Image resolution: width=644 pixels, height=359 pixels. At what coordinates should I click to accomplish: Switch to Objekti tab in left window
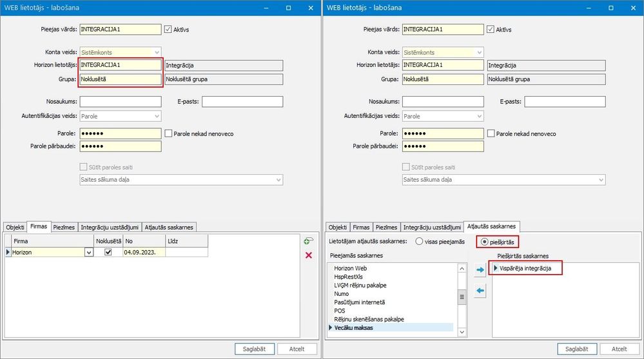[x=15, y=227]
